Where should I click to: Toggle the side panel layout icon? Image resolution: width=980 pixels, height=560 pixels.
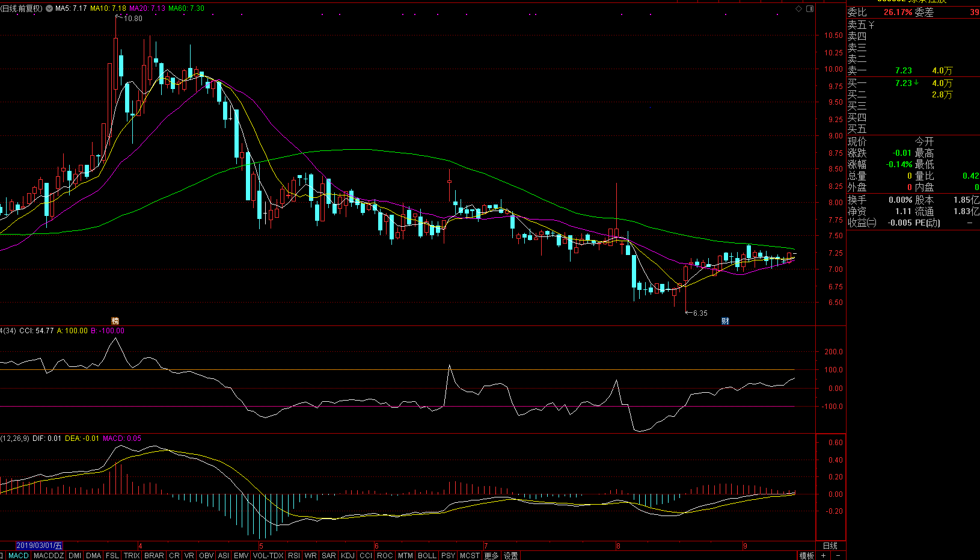click(810, 8)
